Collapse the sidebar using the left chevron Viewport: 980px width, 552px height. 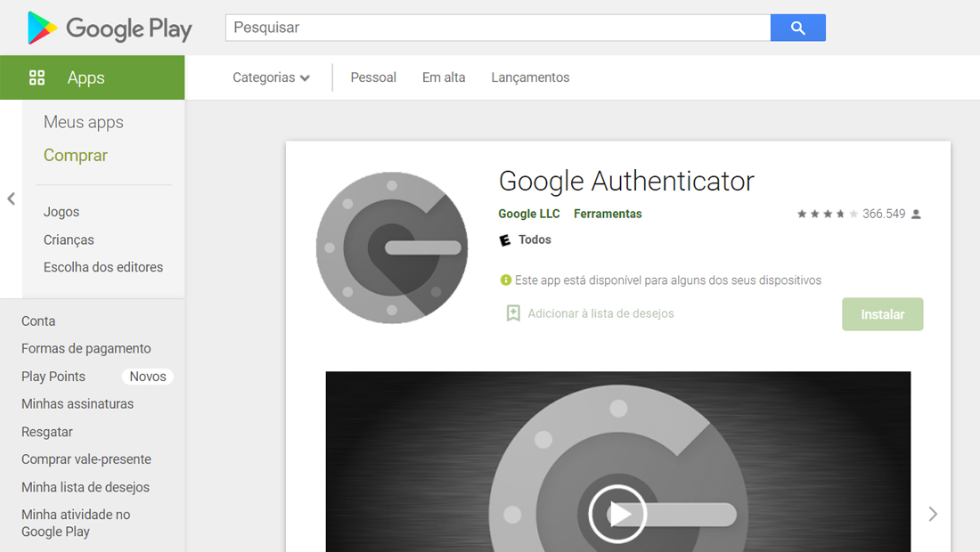(x=11, y=199)
